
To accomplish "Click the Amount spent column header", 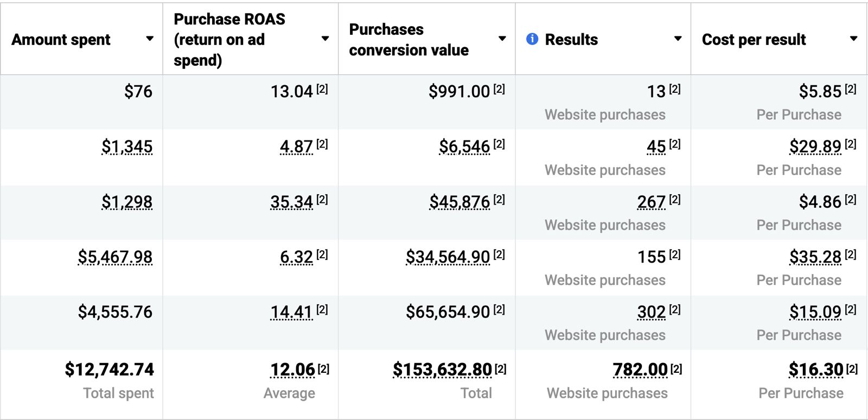I will click(x=61, y=40).
